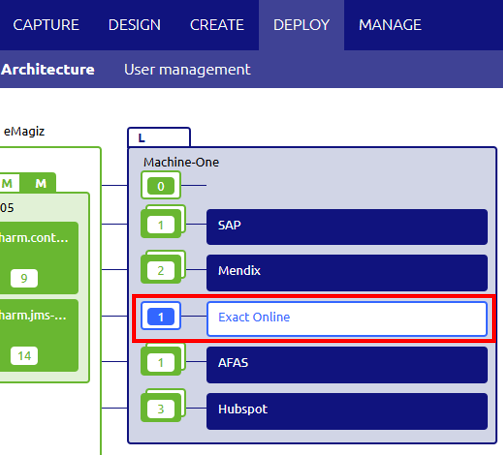503x461 pixels.
Task: Select the DEPLOY phase tab
Action: [301, 25]
